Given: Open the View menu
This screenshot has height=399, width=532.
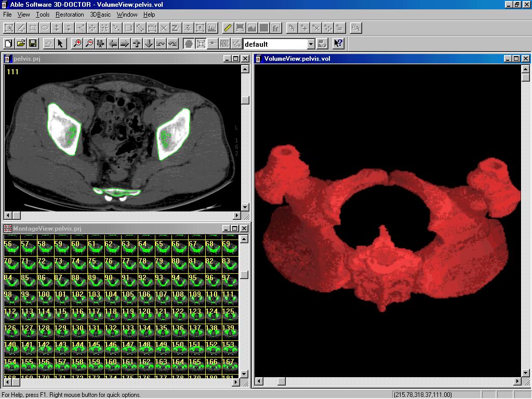Looking at the screenshot, I should [x=23, y=15].
